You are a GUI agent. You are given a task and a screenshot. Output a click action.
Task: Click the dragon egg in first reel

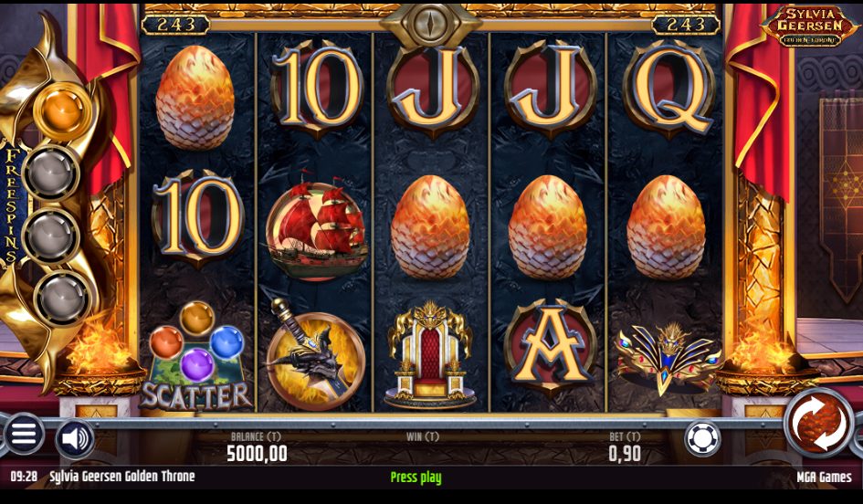pos(195,98)
